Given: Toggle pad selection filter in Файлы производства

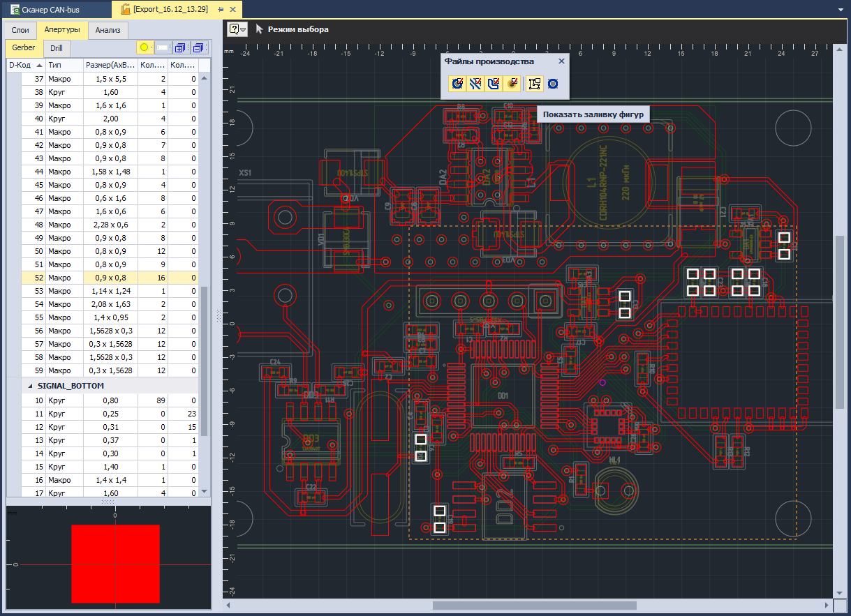Looking at the screenshot, I should (457, 84).
